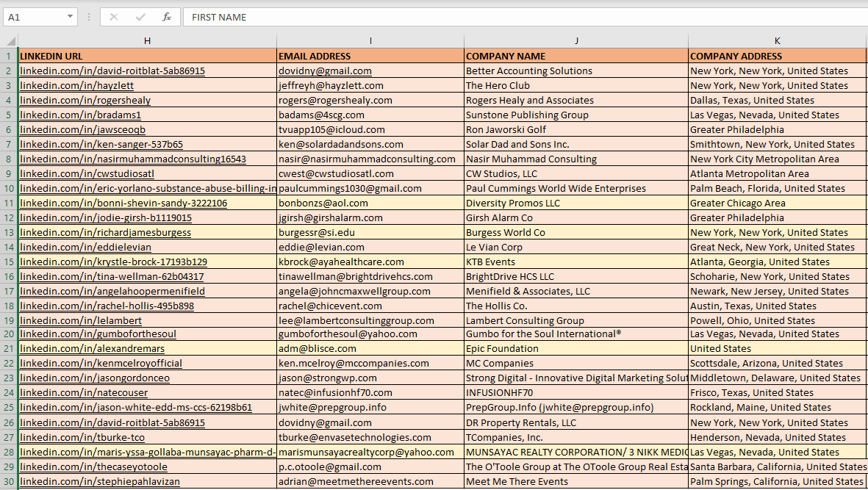
Task: Select the Le Vian Corp cell
Action: 576,248
